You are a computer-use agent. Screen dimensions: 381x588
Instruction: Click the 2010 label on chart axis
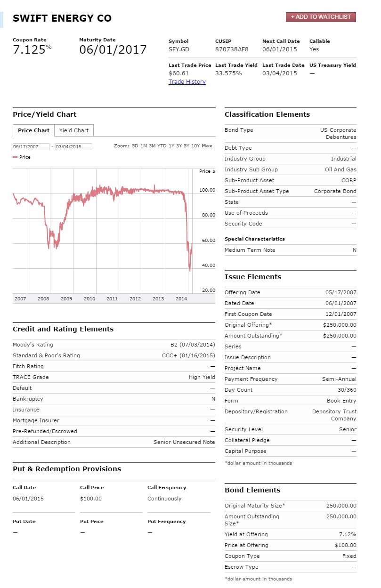89,299
